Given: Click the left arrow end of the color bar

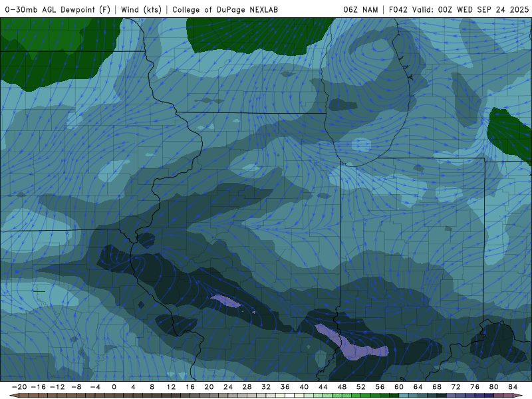Looking at the screenshot, I should (13, 396).
